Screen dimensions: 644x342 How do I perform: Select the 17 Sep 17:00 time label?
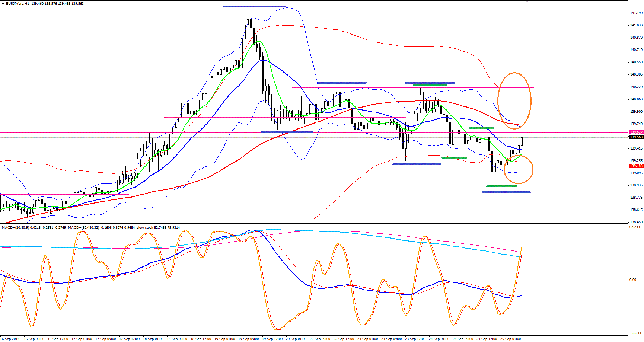[129, 339]
